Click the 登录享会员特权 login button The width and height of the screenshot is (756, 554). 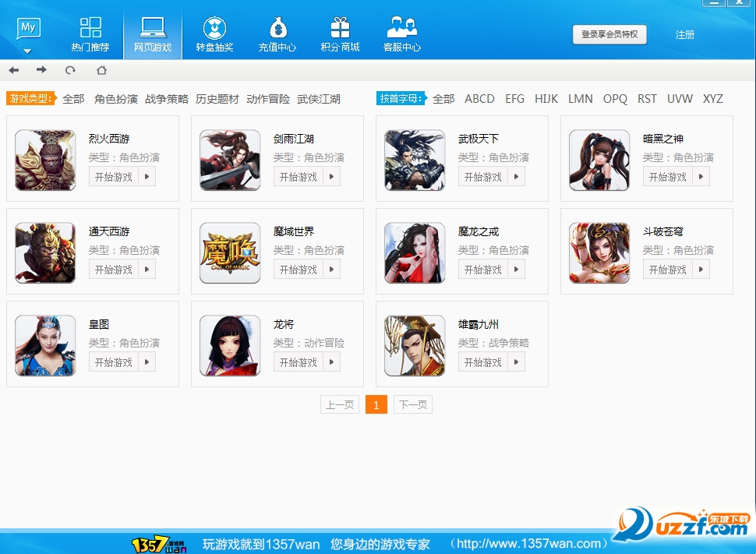pos(609,35)
